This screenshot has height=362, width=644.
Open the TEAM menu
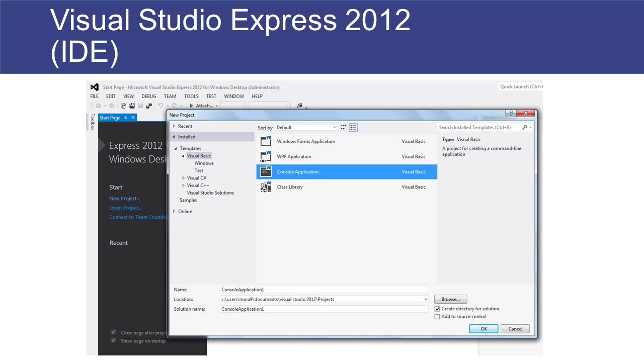coord(170,96)
